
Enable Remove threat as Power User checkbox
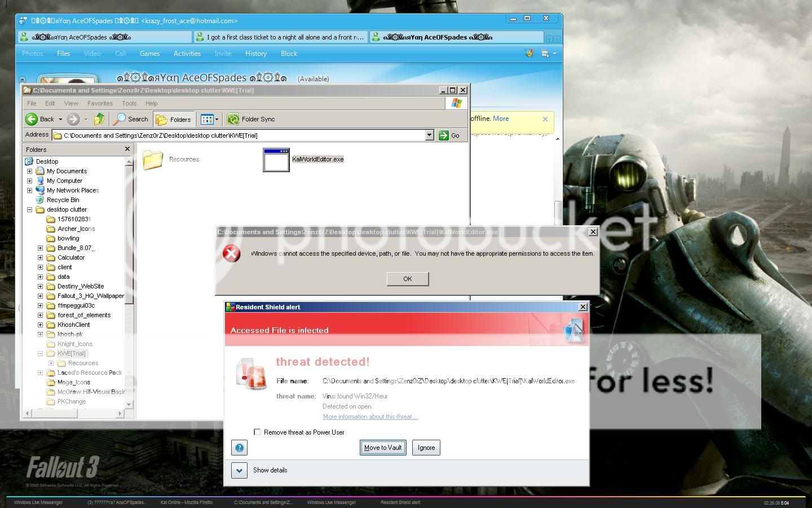257,432
